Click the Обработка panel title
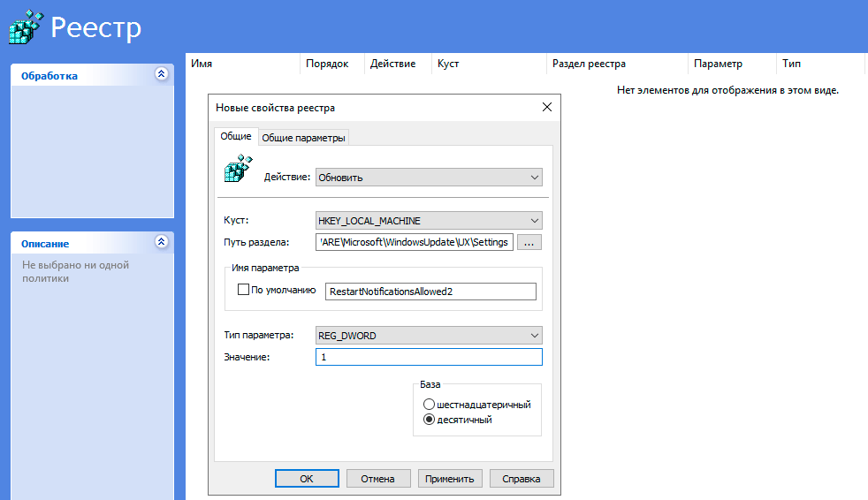The image size is (868, 500). pos(49,76)
